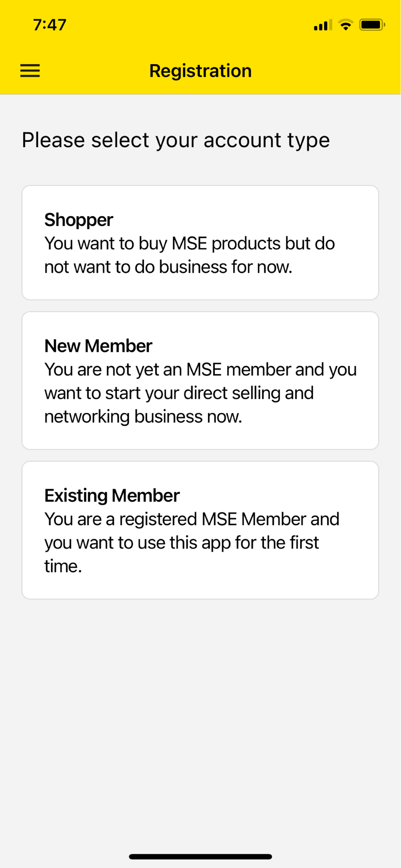Image resolution: width=401 pixels, height=868 pixels.
Task: Select the Shopper account type card
Action: tap(200, 243)
